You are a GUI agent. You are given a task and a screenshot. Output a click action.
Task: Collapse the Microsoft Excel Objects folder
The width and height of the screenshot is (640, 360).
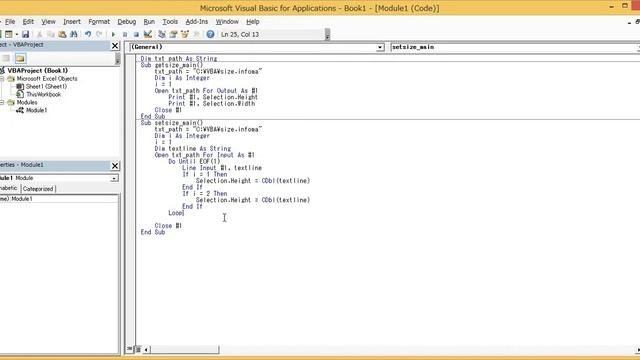(2, 78)
